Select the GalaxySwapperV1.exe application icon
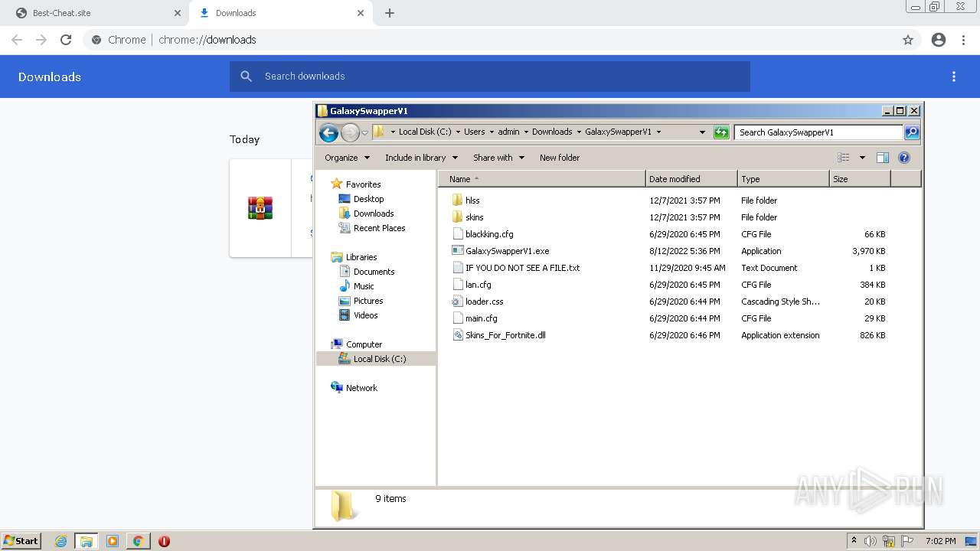Image resolution: width=980 pixels, height=551 pixels. [457, 251]
